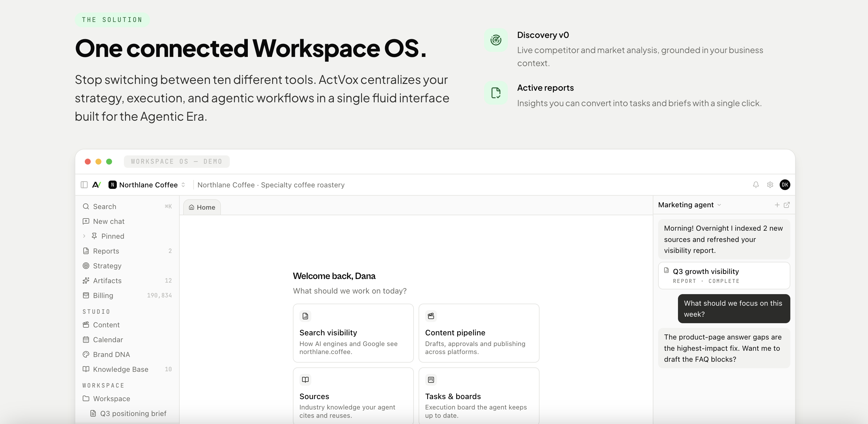Click the Content sidebar label
Viewport: 868px width, 424px height.
coord(106,325)
